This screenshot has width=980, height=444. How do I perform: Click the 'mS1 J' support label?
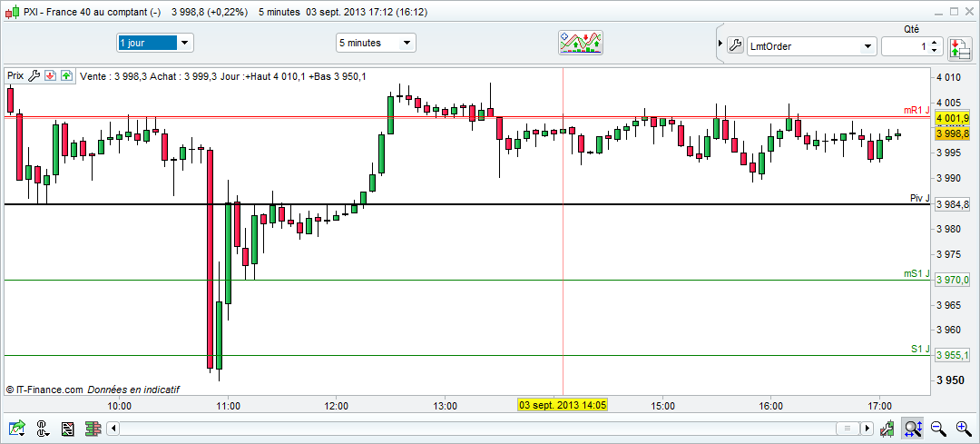(x=916, y=274)
